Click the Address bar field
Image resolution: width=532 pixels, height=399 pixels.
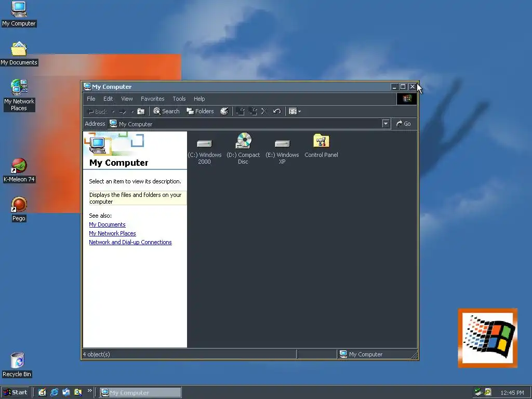click(x=248, y=124)
